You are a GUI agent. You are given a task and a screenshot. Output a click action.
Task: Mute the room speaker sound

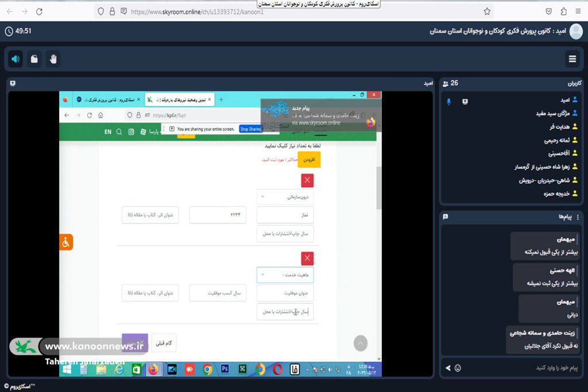point(16,59)
